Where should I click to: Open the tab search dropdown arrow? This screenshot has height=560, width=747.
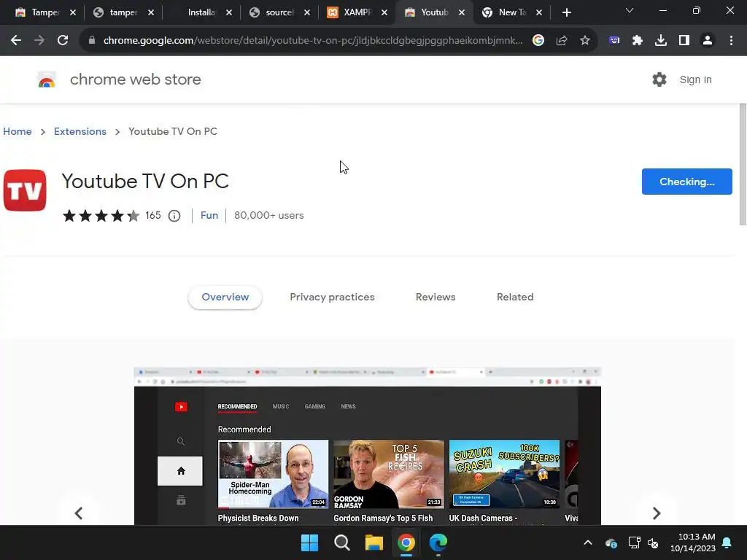630,10
